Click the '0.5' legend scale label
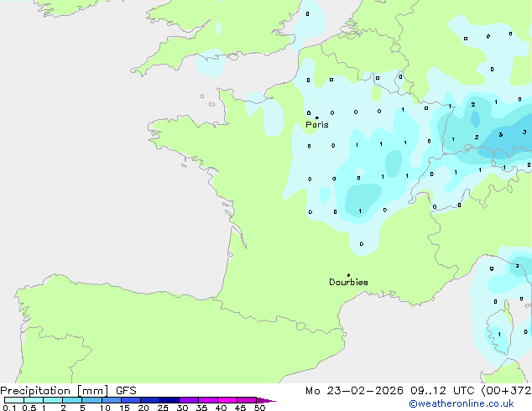The height and width of the screenshot is (411, 532). click(x=29, y=408)
